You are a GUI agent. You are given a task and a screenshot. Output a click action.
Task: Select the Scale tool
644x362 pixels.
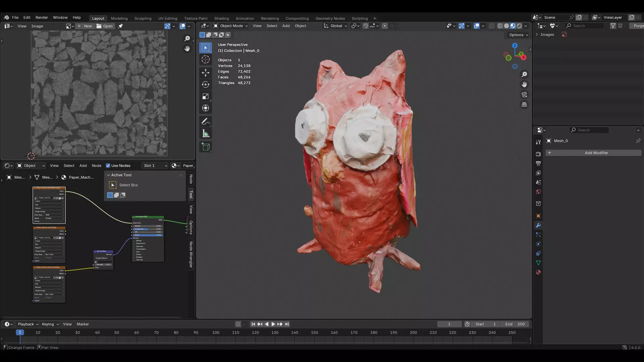point(206,97)
